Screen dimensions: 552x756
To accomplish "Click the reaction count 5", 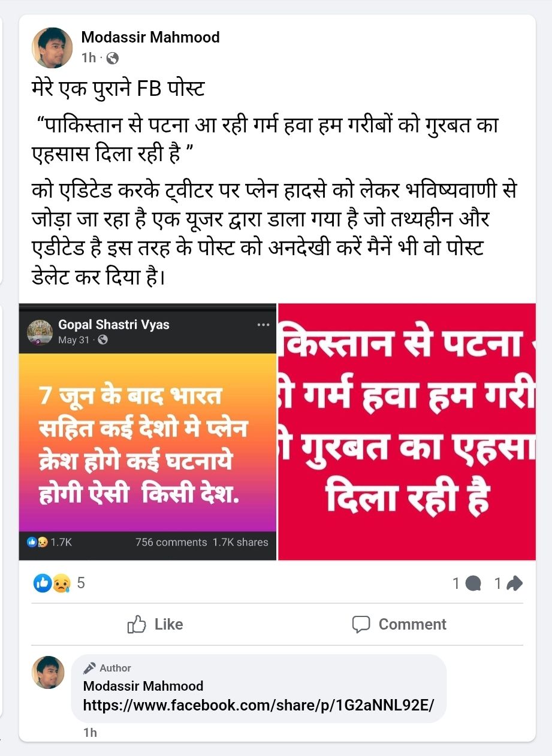I will [x=81, y=583].
